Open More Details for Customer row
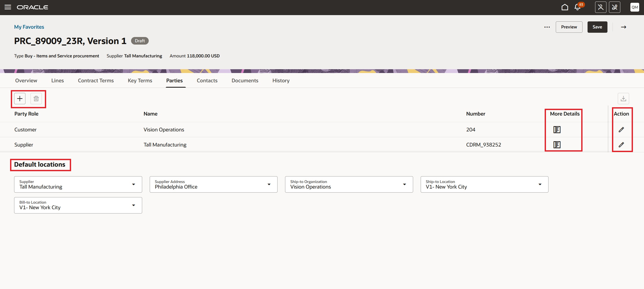The image size is (644, 289). point(557,130)
